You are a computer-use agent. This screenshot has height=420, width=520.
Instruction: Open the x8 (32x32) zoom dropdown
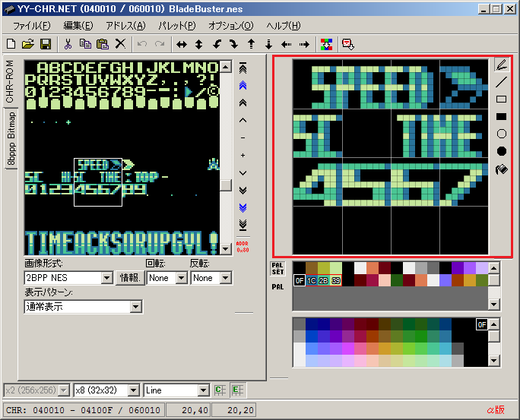(x=133, y=390)
